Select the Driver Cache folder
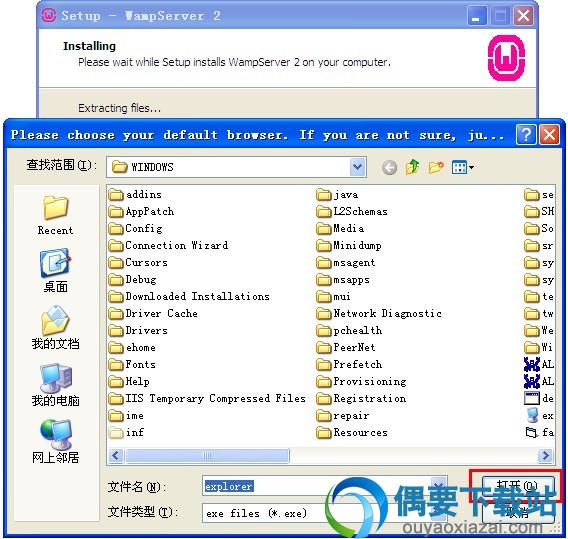 [153, 314]
